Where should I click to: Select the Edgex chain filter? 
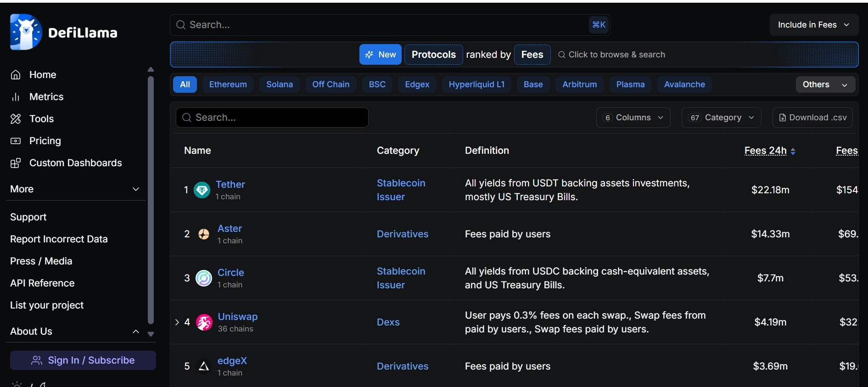click(417, 84)
